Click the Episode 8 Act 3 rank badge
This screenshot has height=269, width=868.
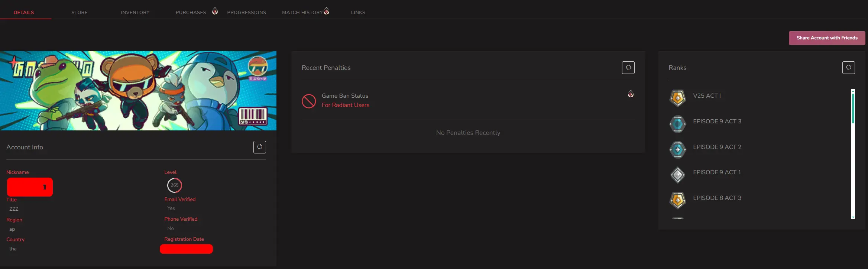pyautogui.click(x=677, y=200)
